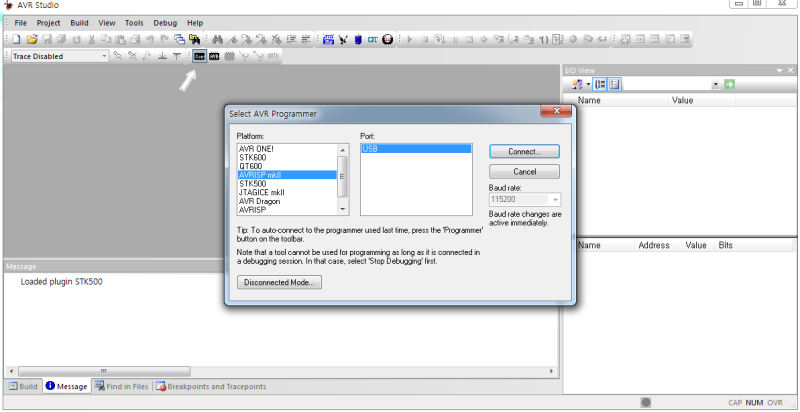This screenshot has width=800, height=412.
Task: Click the teal QT toolbar icon
Action: coord(372,40)
